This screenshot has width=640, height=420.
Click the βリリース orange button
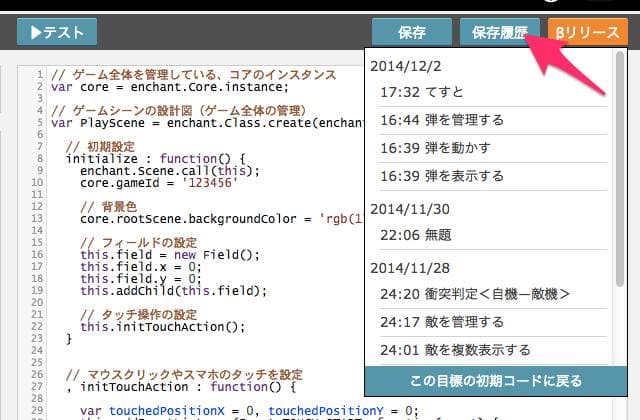[588, 32]
